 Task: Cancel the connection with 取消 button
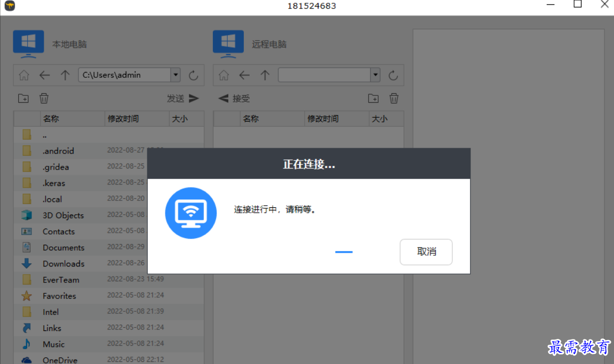[x=426, y=252]
